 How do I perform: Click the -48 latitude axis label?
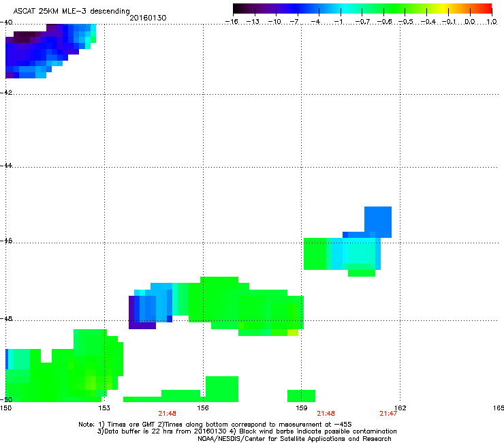pyautogui.click(x=6, y=319)
